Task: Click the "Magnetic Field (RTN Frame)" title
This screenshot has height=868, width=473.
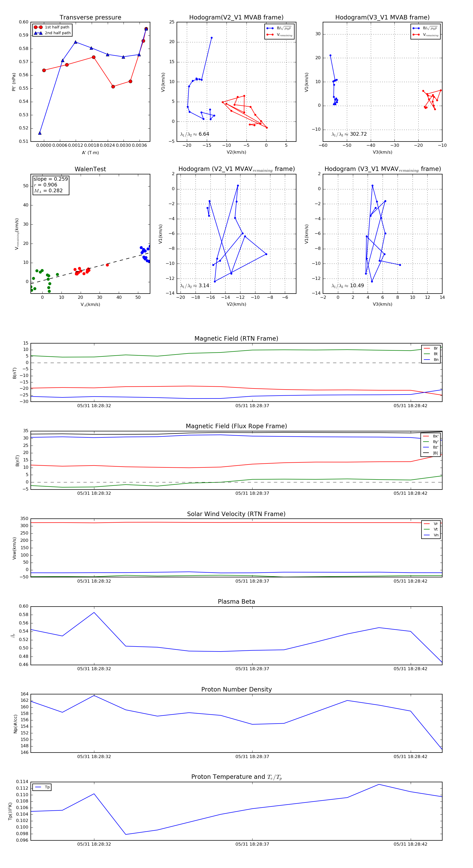Action: [x=236, y=339]
